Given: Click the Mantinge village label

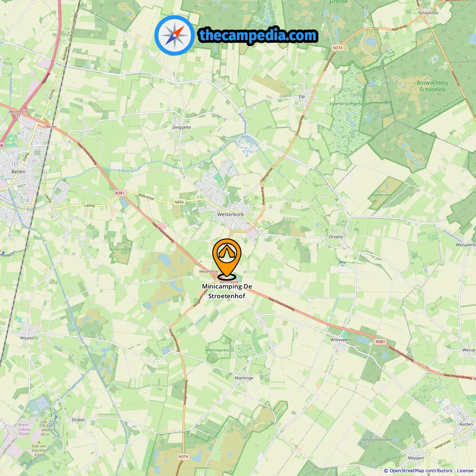Looking at the screenshot, I should pyautogui.click(x=244, y=378).
